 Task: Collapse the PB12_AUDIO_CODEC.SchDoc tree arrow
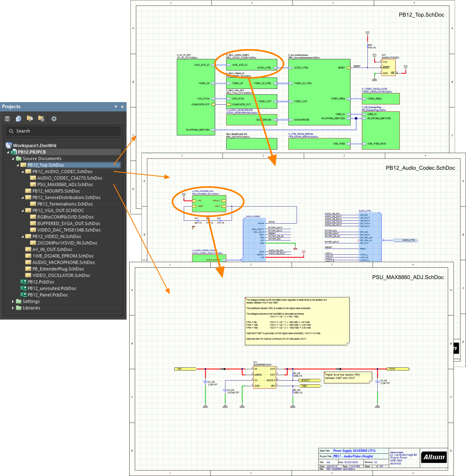point(23,172)
